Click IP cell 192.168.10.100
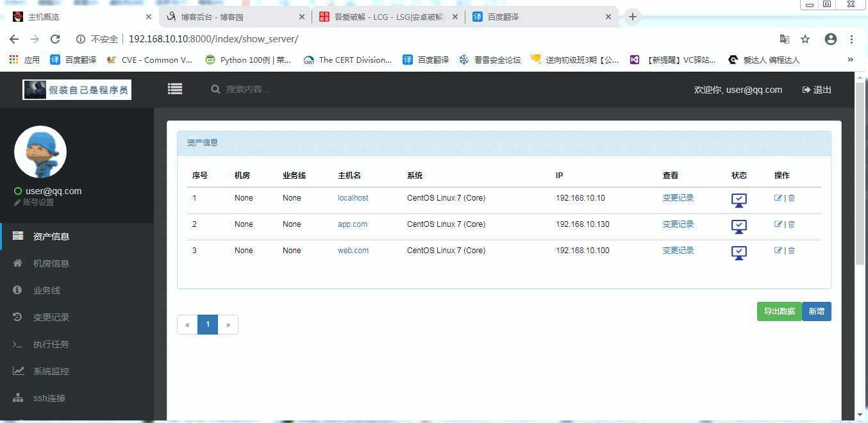 [x=583, y=251]
